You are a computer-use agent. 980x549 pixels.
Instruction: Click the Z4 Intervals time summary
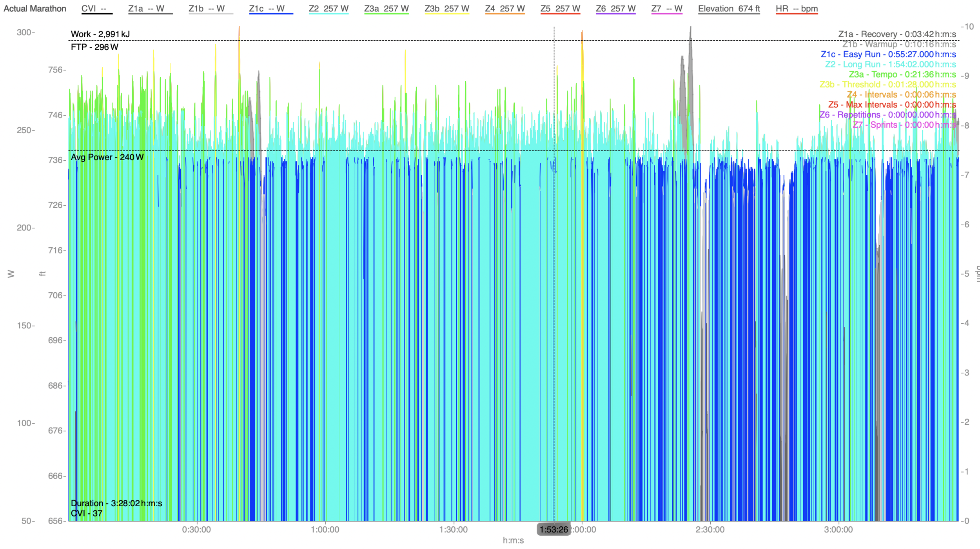click(901, 95)
